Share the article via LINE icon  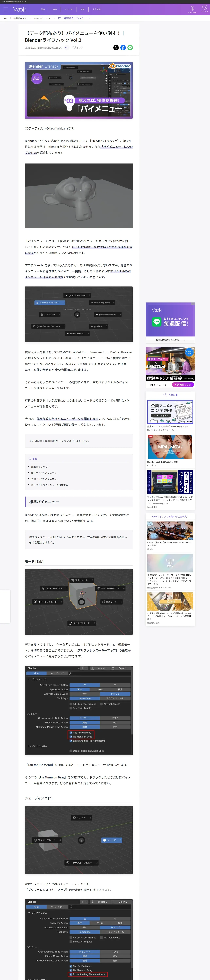130,48
